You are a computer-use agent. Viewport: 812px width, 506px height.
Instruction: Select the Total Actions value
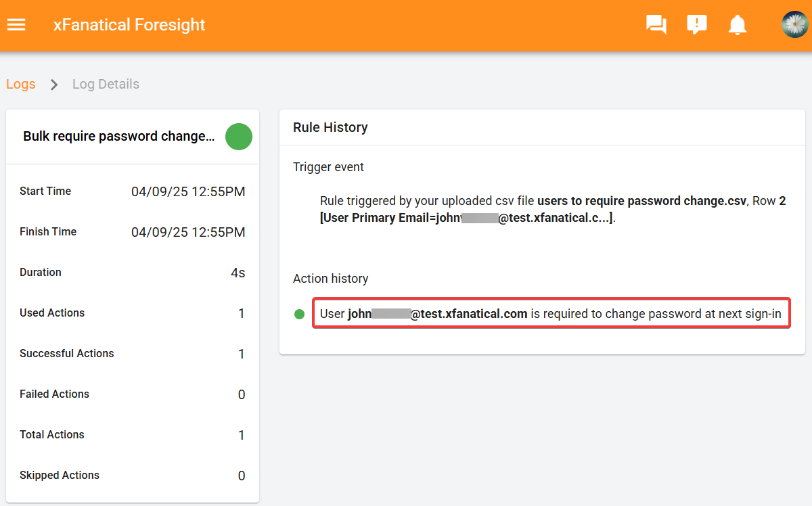click(242, 436)
